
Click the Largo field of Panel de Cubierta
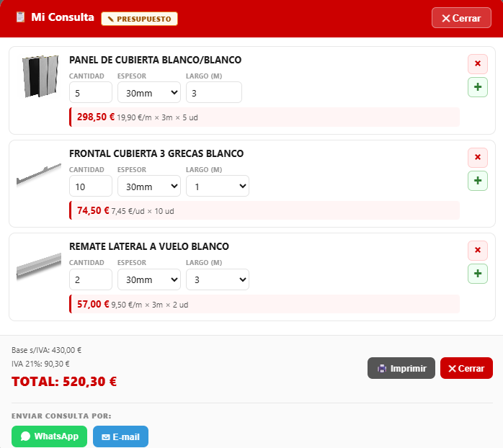click(x=214, y=92)
